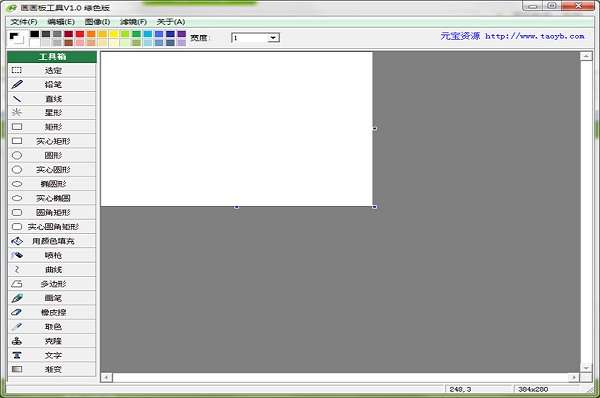Click the vertical scrollbar down arrow
This screenshot has width=600, height=398.
586,368
